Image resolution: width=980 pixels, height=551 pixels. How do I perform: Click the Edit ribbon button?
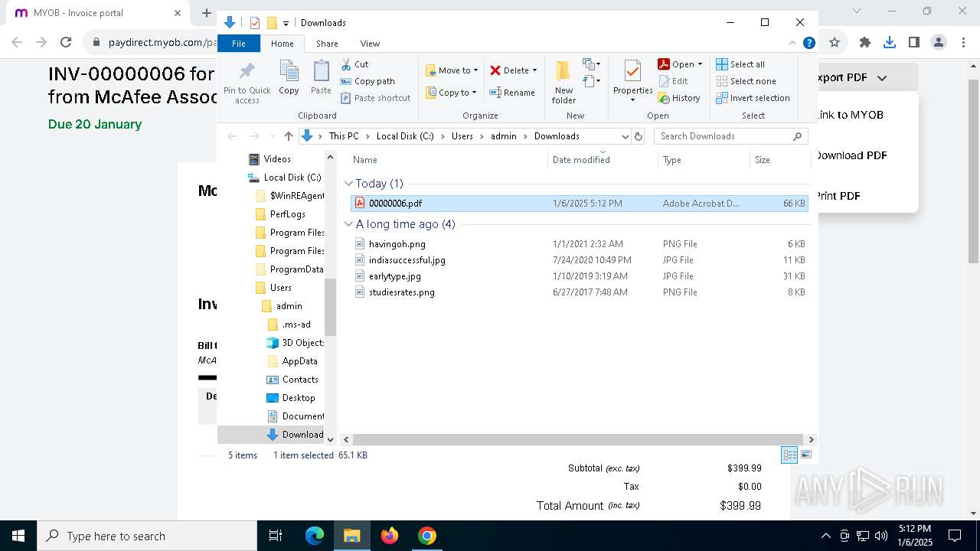tap(673, 81)
